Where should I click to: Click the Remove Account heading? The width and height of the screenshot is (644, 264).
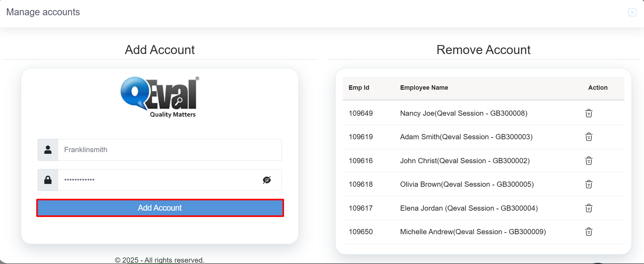(483, 50)
